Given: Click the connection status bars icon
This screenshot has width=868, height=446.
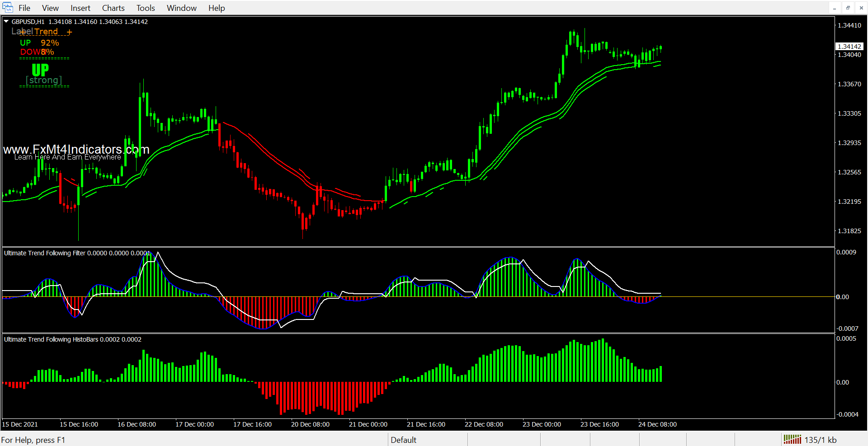Looking at the screenshot, I should point(792,439).
